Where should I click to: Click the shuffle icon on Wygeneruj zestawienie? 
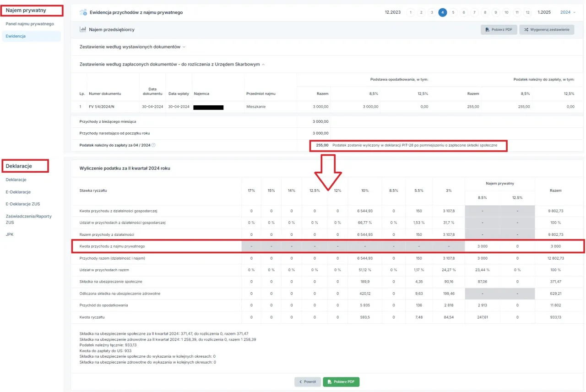(526, 30)
